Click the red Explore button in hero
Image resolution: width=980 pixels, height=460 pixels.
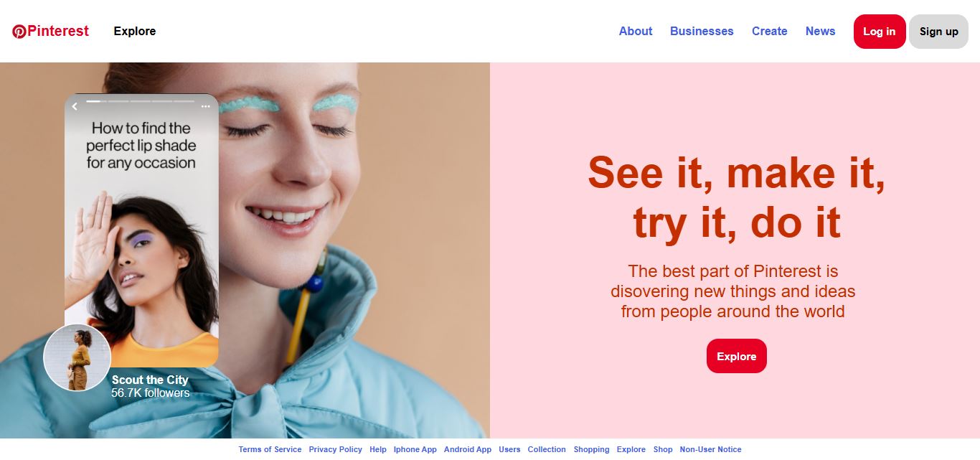coord(737,356)
